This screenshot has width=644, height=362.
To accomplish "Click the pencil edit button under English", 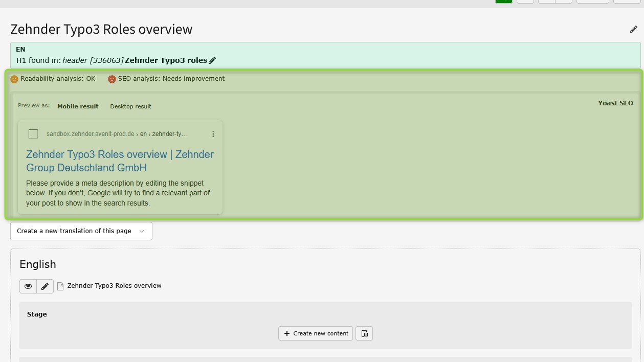I will (45, 286).
